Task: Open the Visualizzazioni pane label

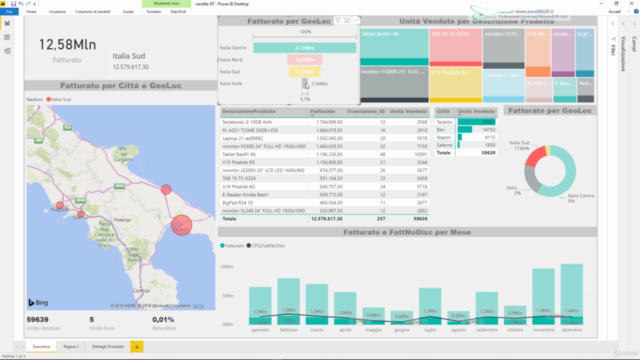Action: pyautogui.click(x=623, y=53)
